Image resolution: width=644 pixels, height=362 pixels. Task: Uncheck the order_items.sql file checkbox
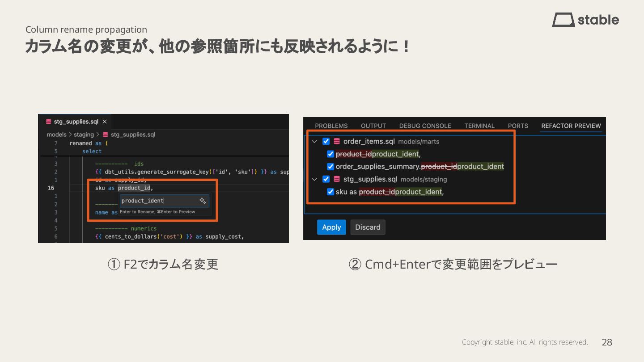326,141
